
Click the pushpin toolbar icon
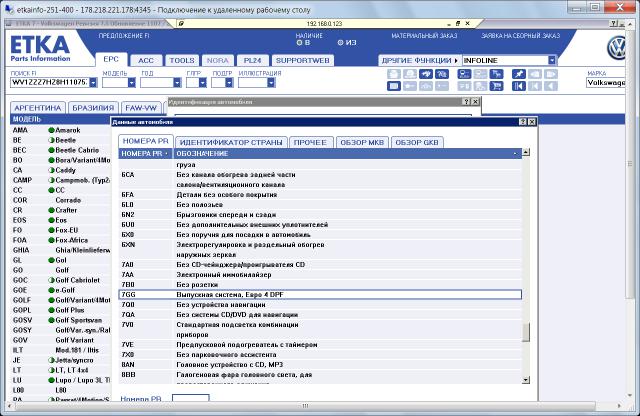pos(519,74)
